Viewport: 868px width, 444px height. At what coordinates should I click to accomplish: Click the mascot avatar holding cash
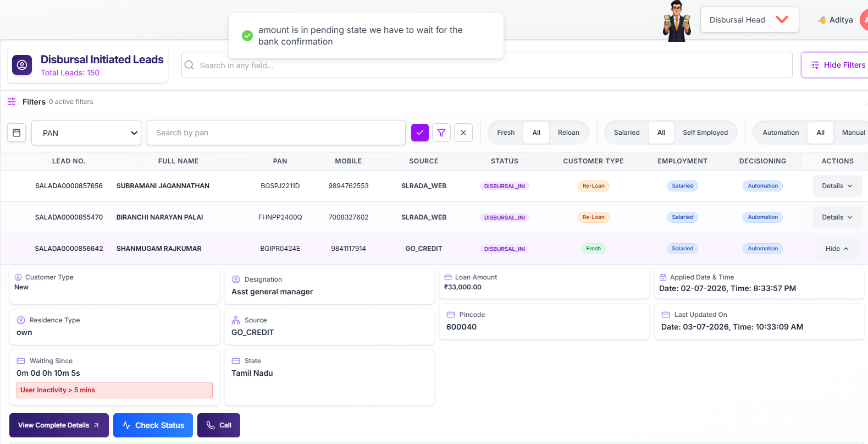tap(677, 21)
